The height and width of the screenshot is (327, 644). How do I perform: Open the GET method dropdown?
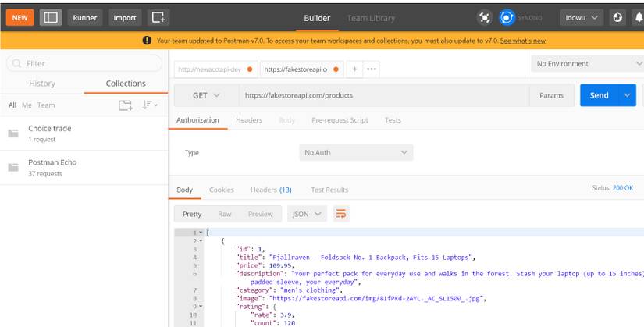tap(207, 95)
